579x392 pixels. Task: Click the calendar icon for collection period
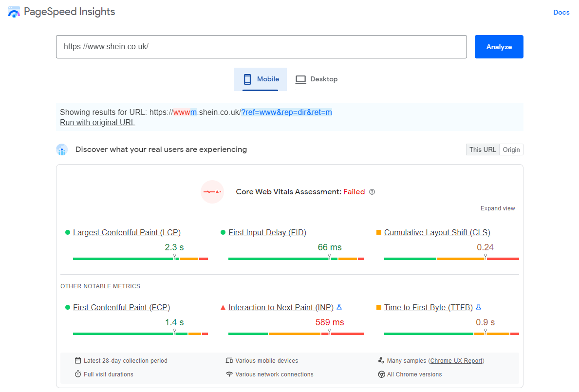pyautogui.click(x=78, y=361)
